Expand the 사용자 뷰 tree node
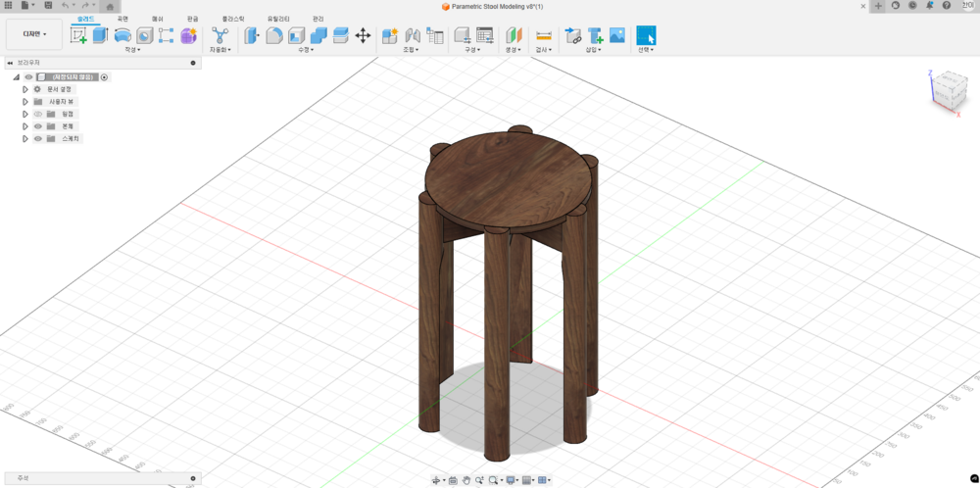The height and width of the screenshot is (488, 980). pos(25,101)
